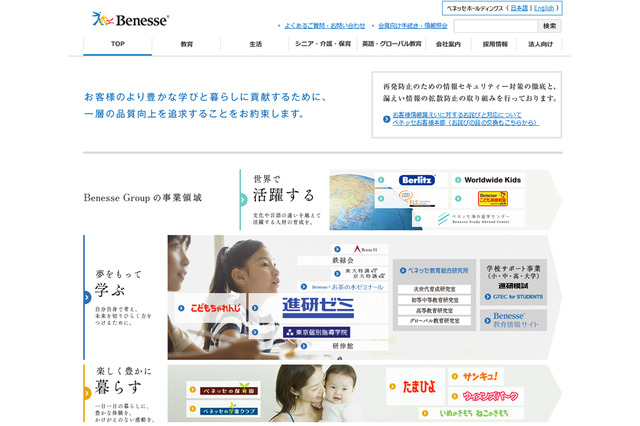Expand the 暮らす section arrow
Viewport: 640px width, 426px height.
point(87,393)
